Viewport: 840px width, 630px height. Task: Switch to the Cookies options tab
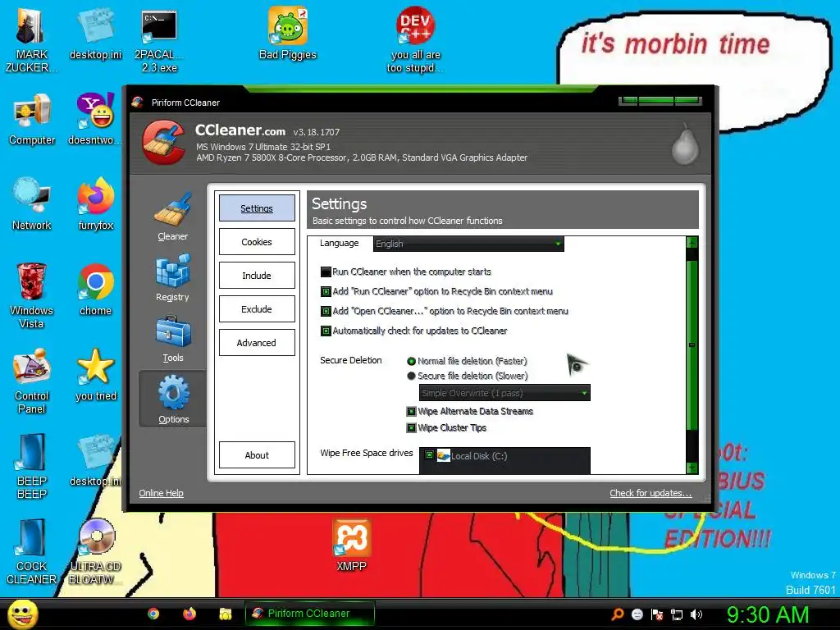click(257, 242)
